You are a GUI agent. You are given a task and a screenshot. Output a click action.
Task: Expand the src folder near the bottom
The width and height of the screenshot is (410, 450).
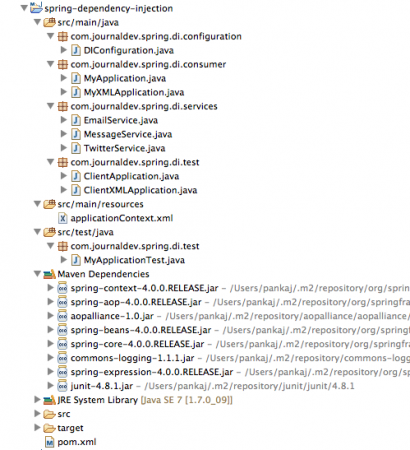pyautogui.click(x=37, y=414)
